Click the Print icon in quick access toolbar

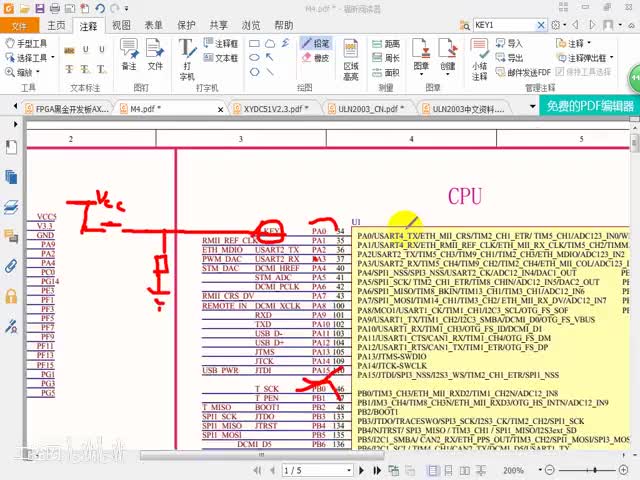pos(55,8)
